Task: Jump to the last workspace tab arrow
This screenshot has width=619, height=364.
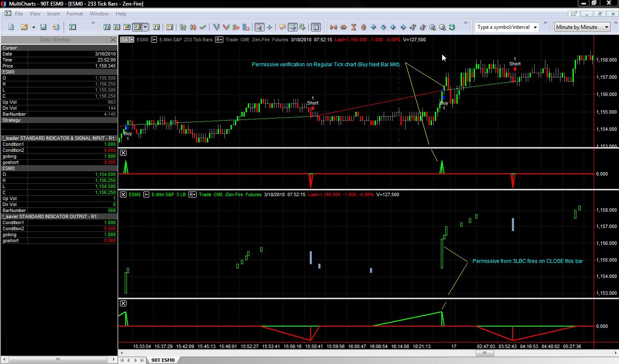Action: pos(142,360)
